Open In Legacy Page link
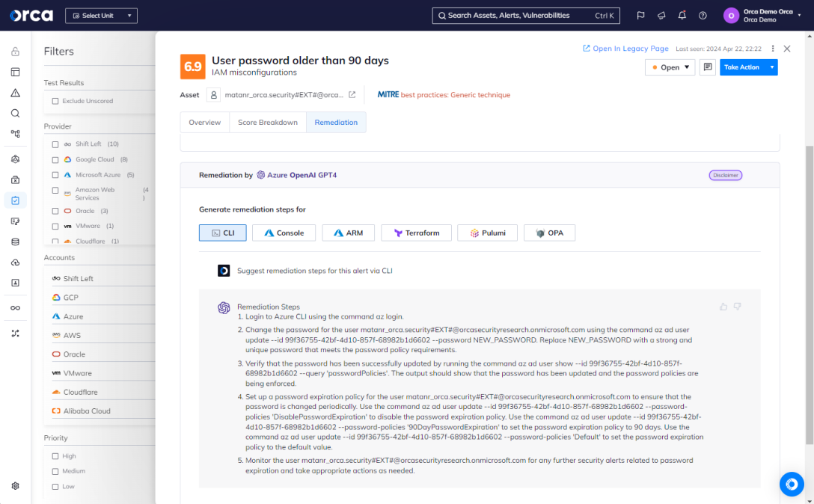The width and height of the screenshot is (814, 504). 625,49
